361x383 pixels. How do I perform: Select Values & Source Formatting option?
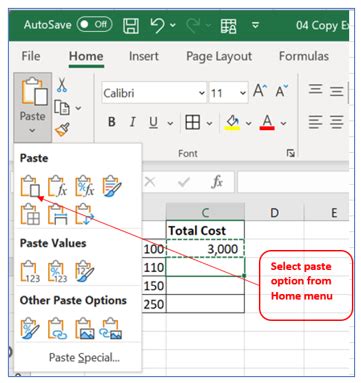pos(85,271)
